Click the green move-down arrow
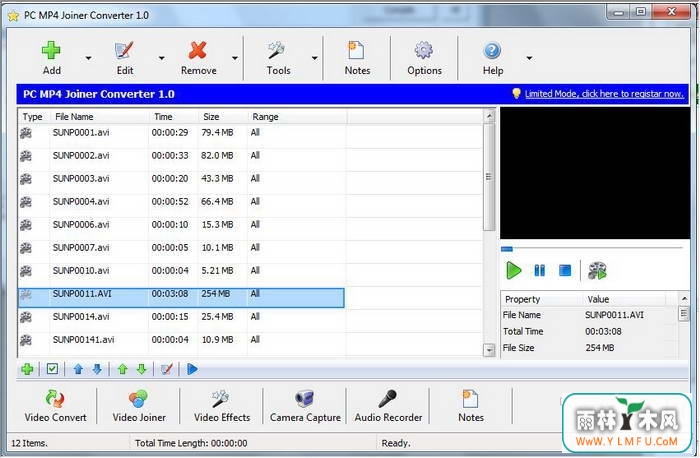The image size is (700, 458). (142, 369)
